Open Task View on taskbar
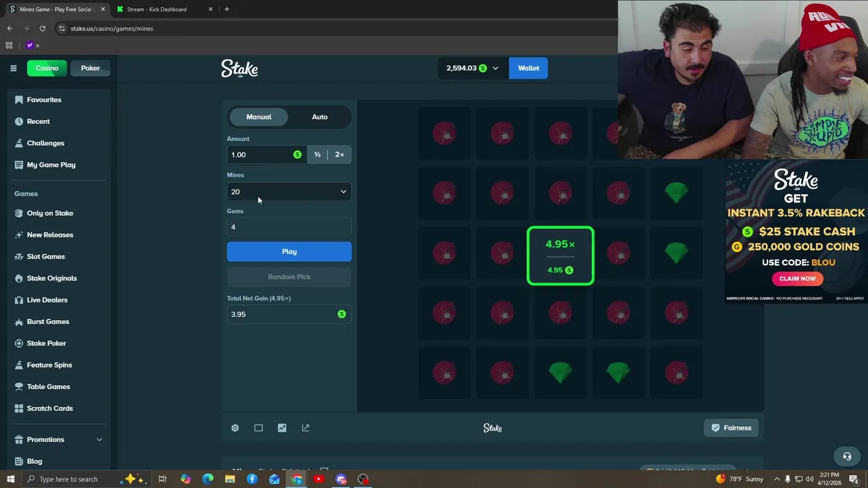The height and width of the screenshot is (488, 868). [x=163, y=479]
